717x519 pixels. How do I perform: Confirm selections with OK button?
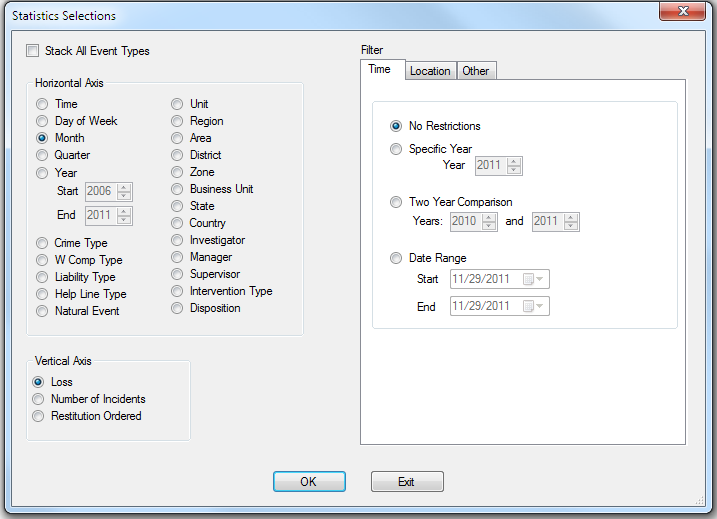[309, 482]
